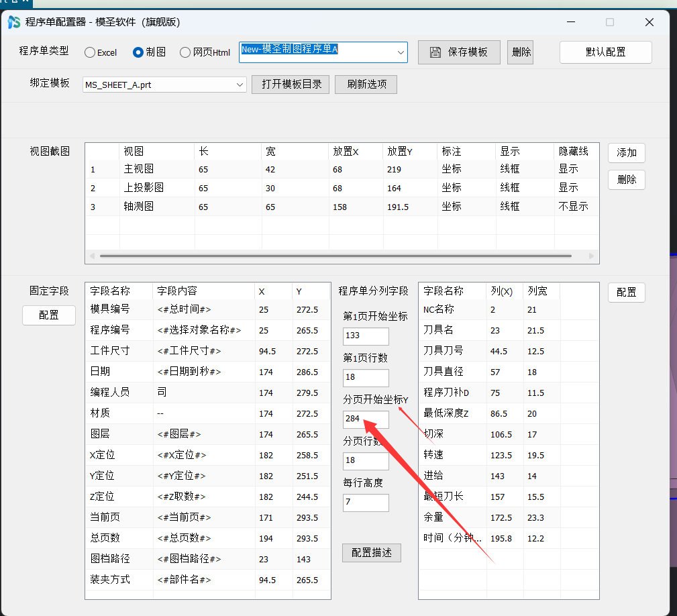Click the 模具编号 field row
Viewport: 677px width, 616px height.
coord(208,309)
